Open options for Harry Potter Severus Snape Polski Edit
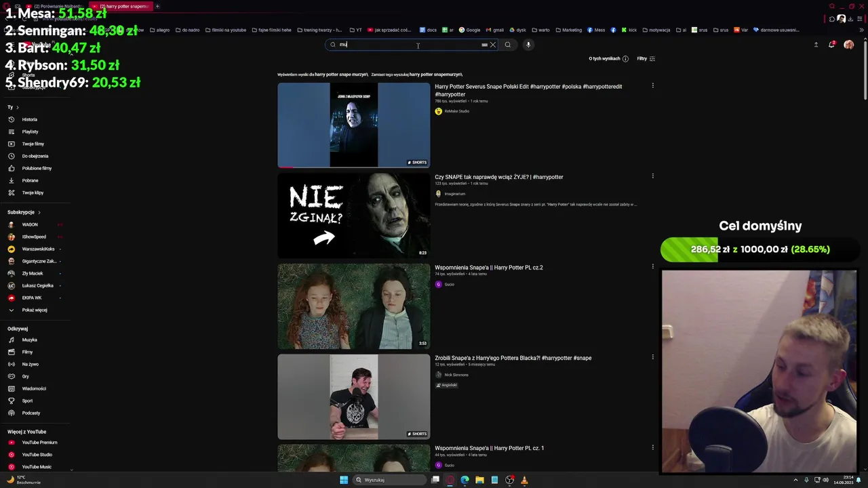This screenshot has width=868, height=488. (x=652, y=86)
